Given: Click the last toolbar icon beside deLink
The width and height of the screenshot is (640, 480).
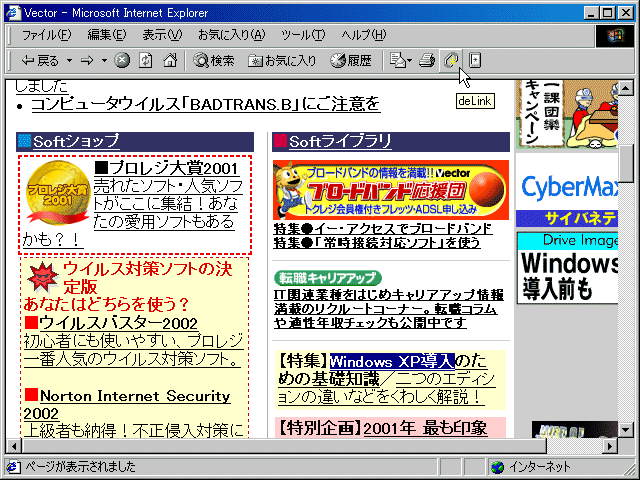Looking at the screenshot, I should (x=475, y=61).
